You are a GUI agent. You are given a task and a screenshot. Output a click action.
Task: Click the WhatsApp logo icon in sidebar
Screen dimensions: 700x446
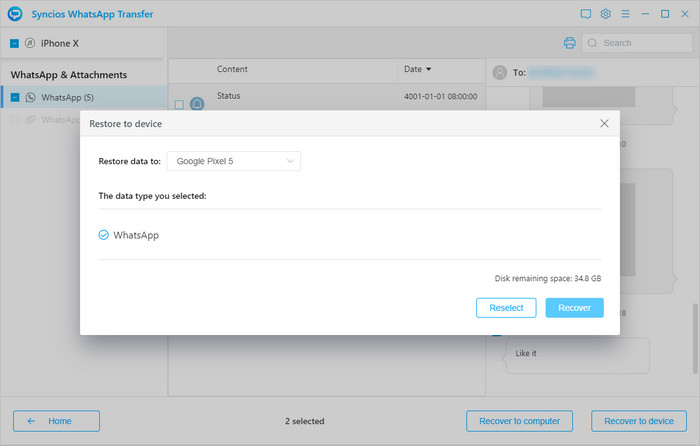(30, 97)
